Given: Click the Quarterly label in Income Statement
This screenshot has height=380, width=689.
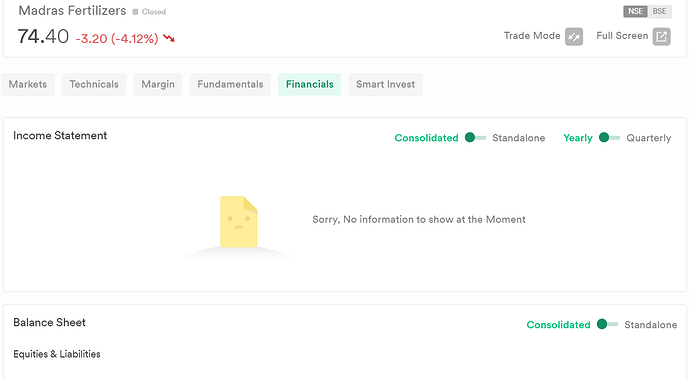Looking at the screenshot, I should coord(649,138).
